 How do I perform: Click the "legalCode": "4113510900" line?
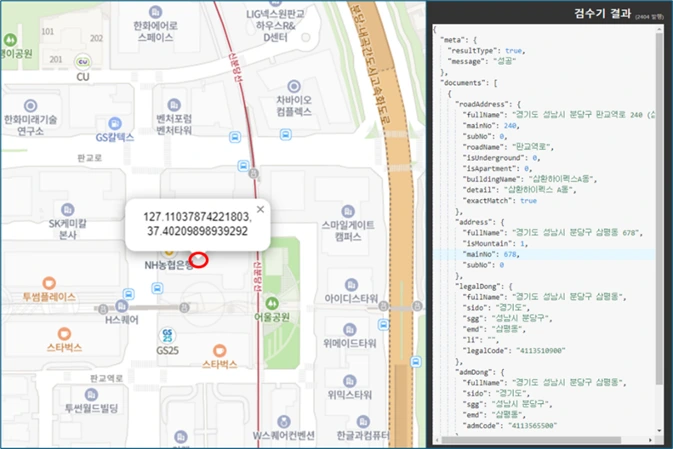pos(514,351)
